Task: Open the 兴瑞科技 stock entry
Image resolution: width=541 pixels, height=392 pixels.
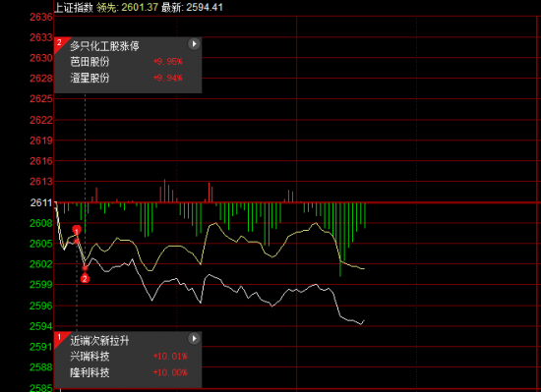Action: click(x=90, y=357)
